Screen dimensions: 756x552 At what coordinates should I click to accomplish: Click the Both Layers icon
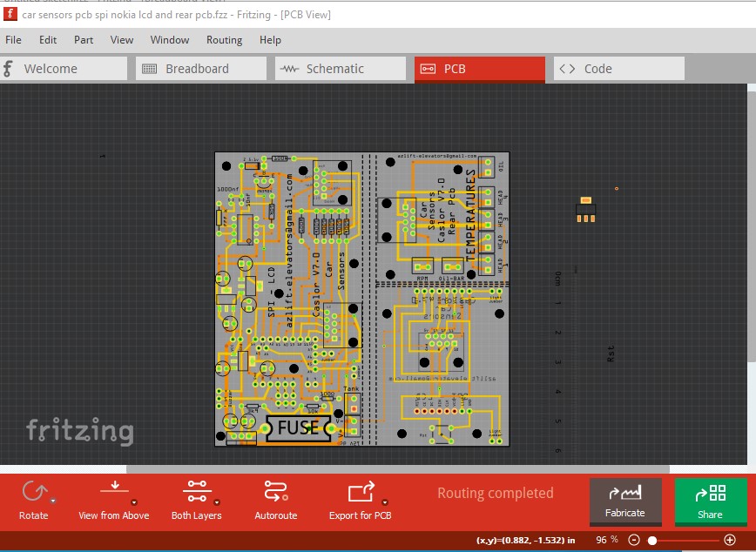(197, 492)
